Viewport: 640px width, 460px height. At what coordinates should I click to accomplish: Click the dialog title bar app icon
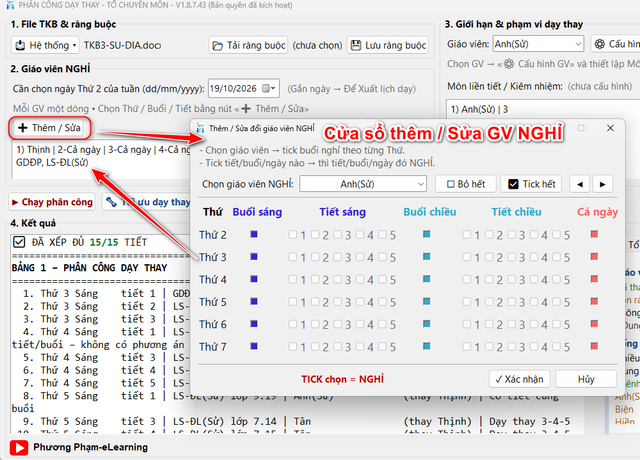coord(200,128)
